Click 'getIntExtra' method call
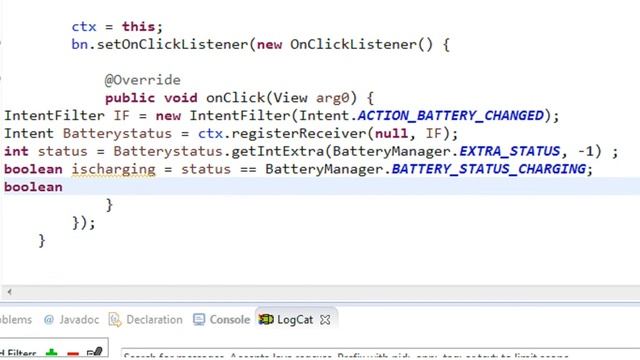 coord(278,151)
